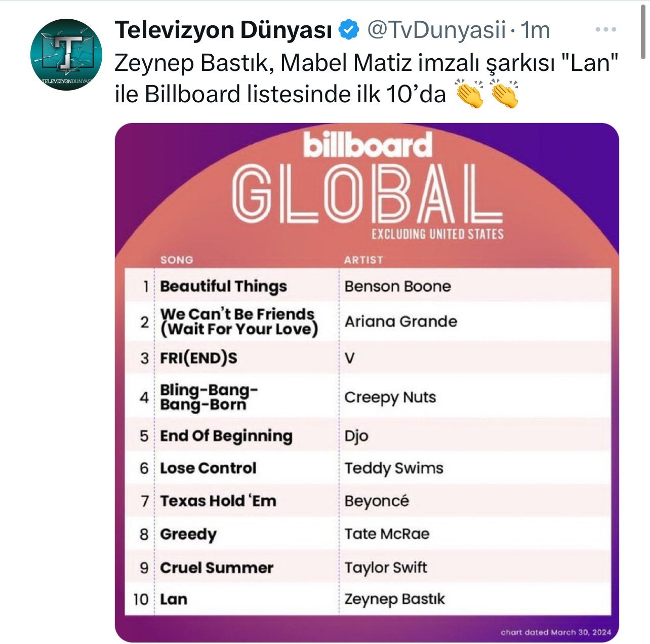Click the Taylor Swift artist entry

pyautogui.click(x=386, y=568)
